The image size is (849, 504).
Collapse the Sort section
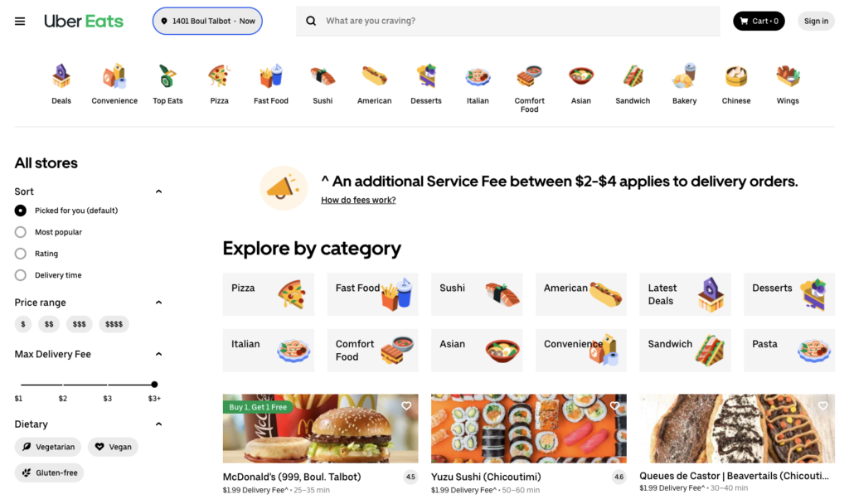pos(158,191)
